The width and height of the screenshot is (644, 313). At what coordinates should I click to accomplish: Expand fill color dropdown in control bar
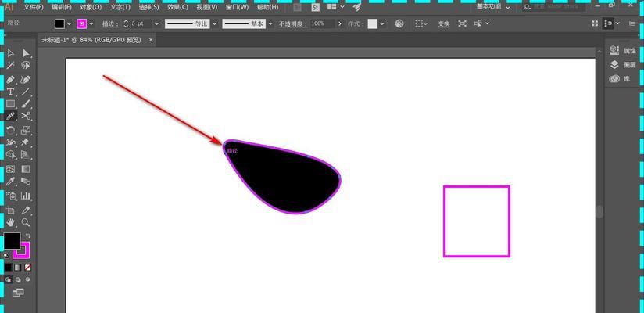point(69,23)
